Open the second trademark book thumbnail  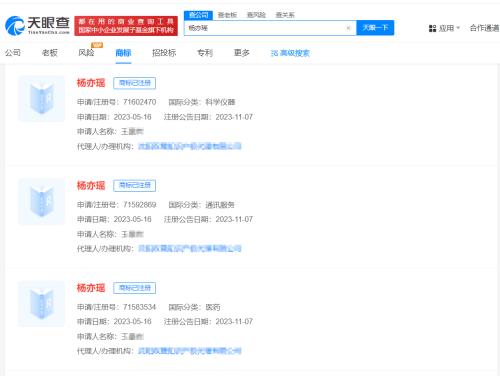[41, 201]
